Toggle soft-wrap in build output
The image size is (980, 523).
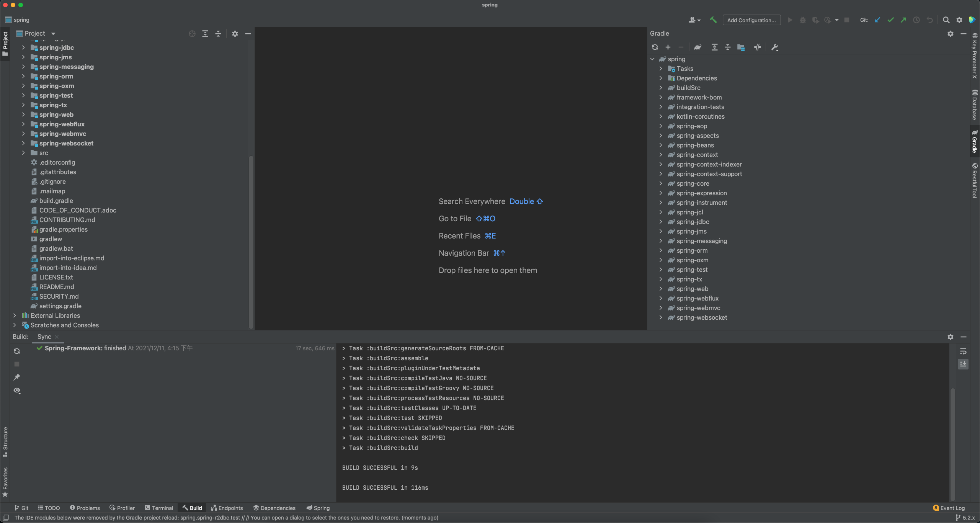tap(963, 351)
